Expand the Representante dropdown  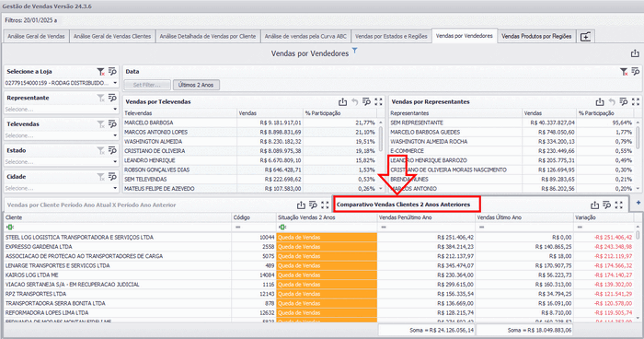click(x=115, y=110)
